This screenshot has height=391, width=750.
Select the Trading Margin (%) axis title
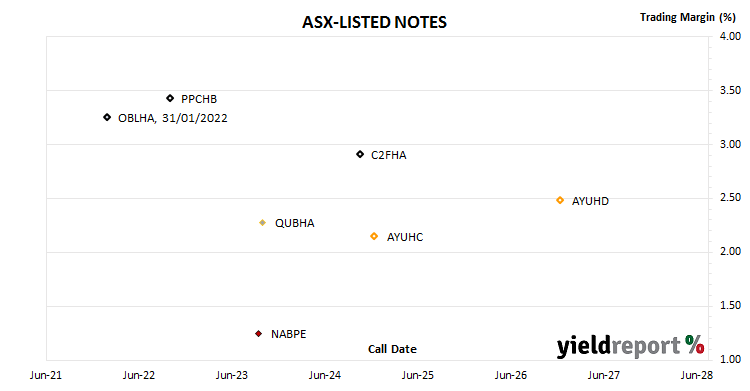click(688, 17)
